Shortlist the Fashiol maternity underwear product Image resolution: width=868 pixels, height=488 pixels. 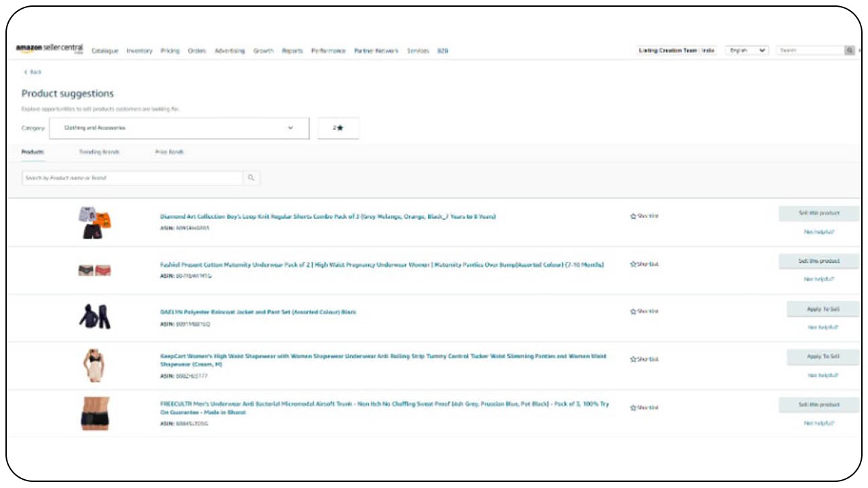(x=644, y=264)
